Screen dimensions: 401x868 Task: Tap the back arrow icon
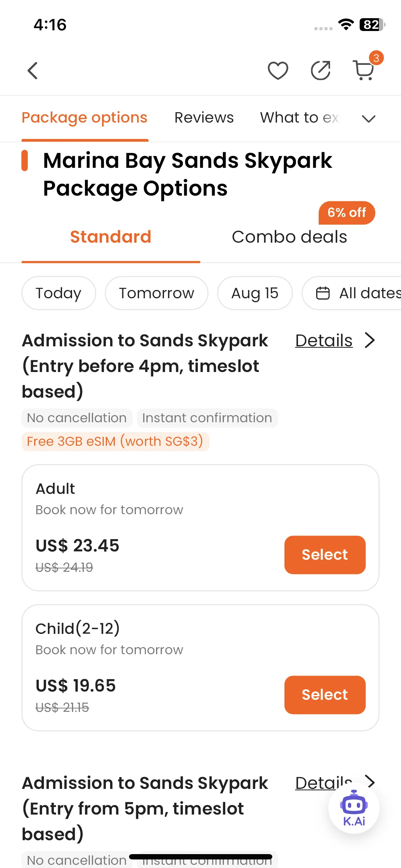click(x=32, y=71)
